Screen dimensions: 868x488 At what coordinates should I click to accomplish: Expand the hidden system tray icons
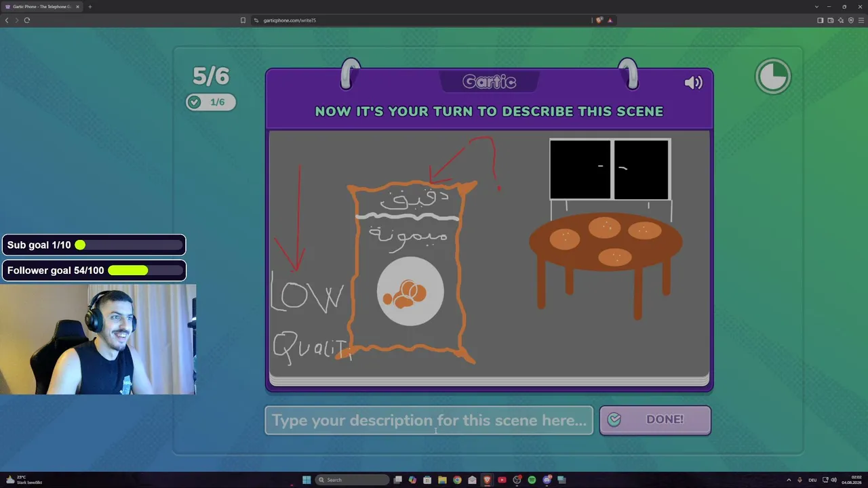(789, 480)
